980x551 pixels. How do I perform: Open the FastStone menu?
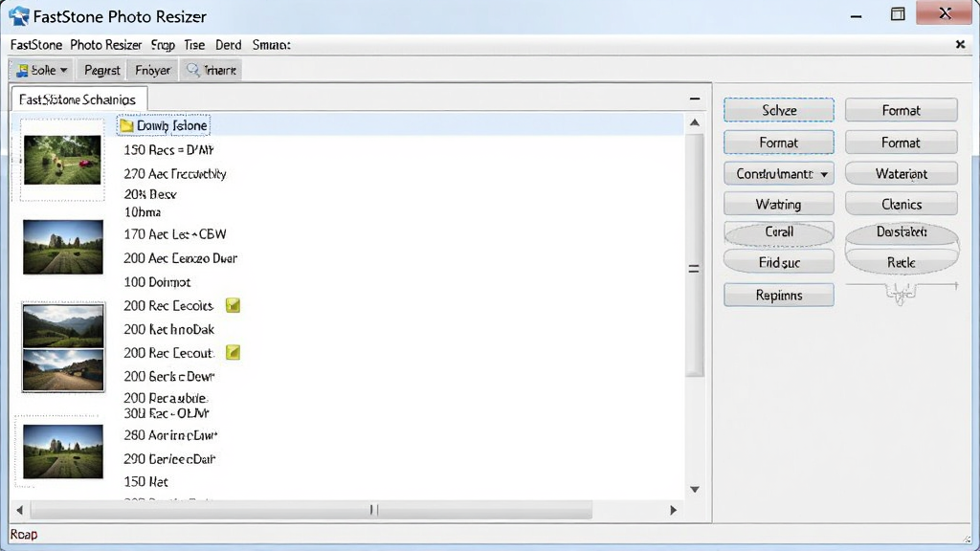36,45
